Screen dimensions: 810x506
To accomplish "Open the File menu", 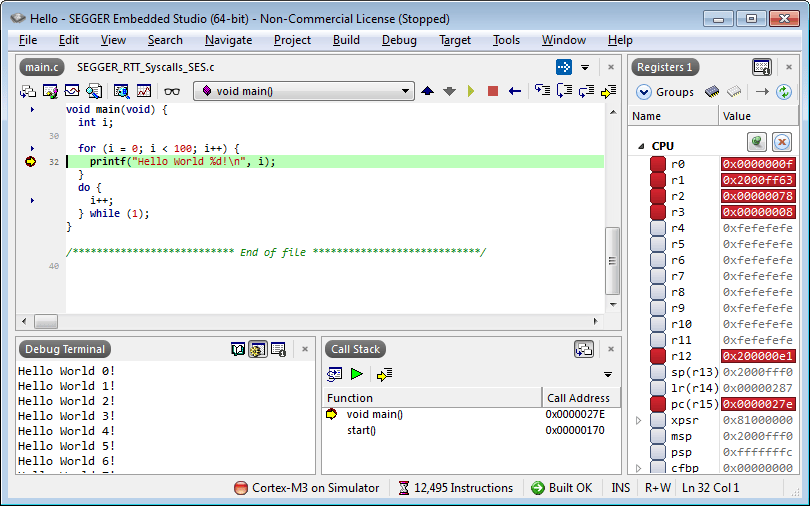I will 28,40.
